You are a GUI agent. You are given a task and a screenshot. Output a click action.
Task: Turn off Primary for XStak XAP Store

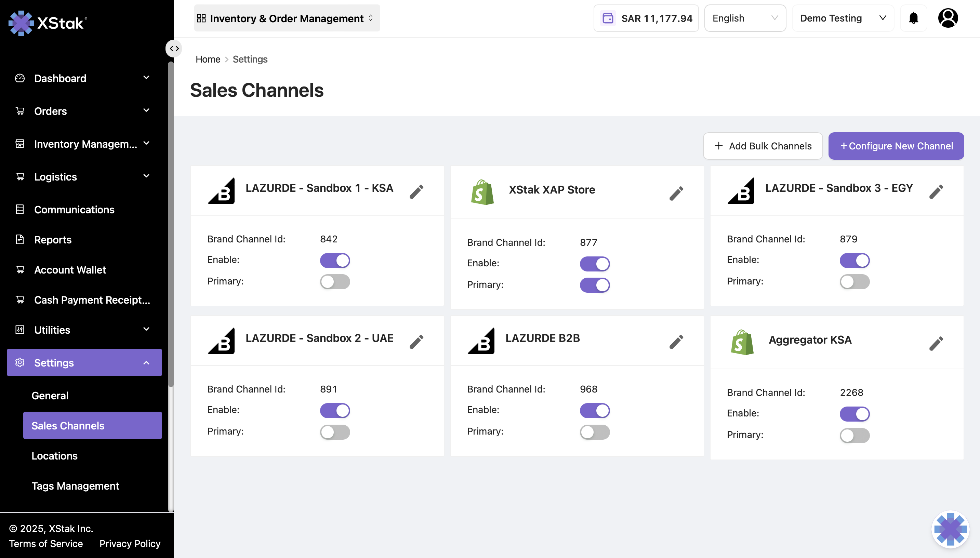coord(594,285)
